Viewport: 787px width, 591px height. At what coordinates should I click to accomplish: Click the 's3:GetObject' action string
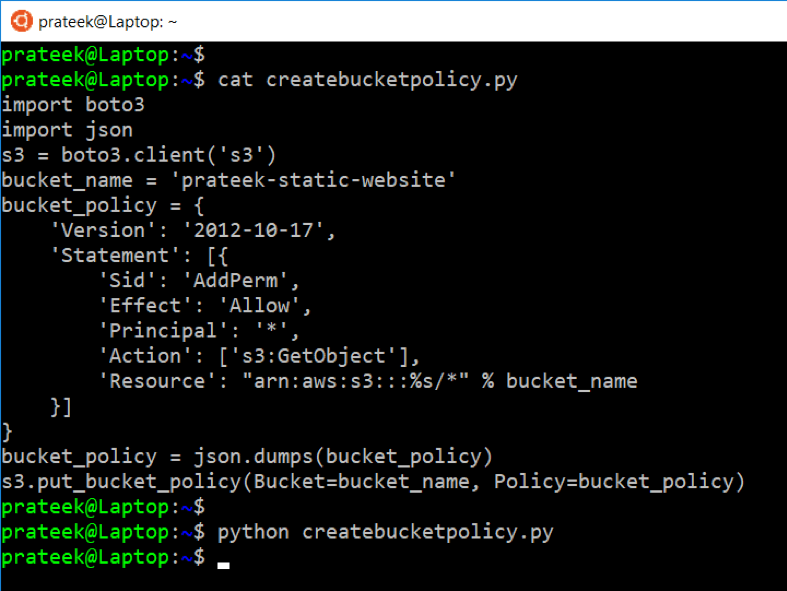click(x=317, y=355)
